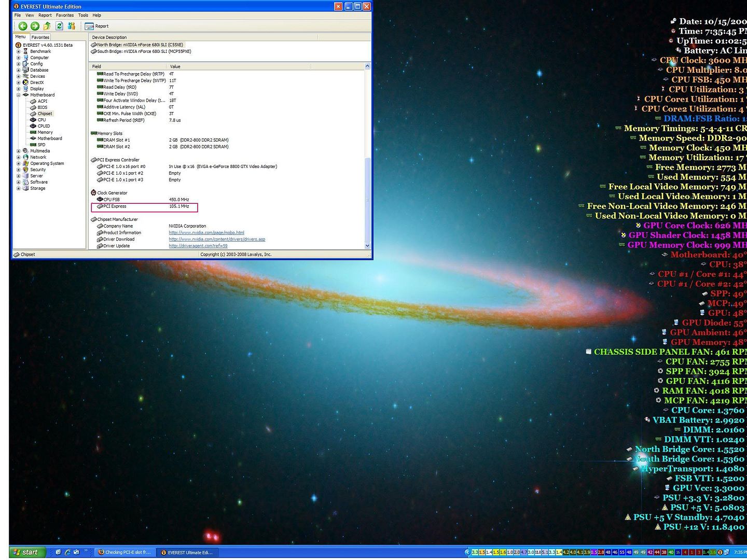Click the Network globe icon in tree
Viewport: 747px width, 560px height.
(25, 157)
